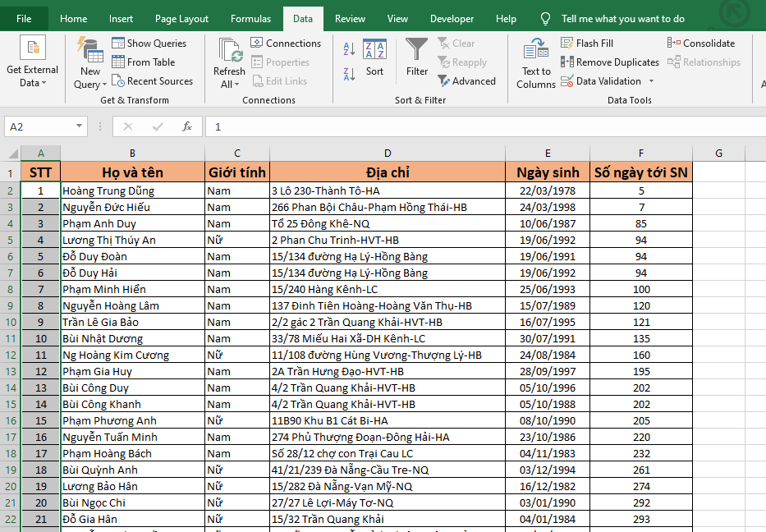Open the Name Box dropdown arrow
Viewport: 766px width, 532px height.
(80, 126)
